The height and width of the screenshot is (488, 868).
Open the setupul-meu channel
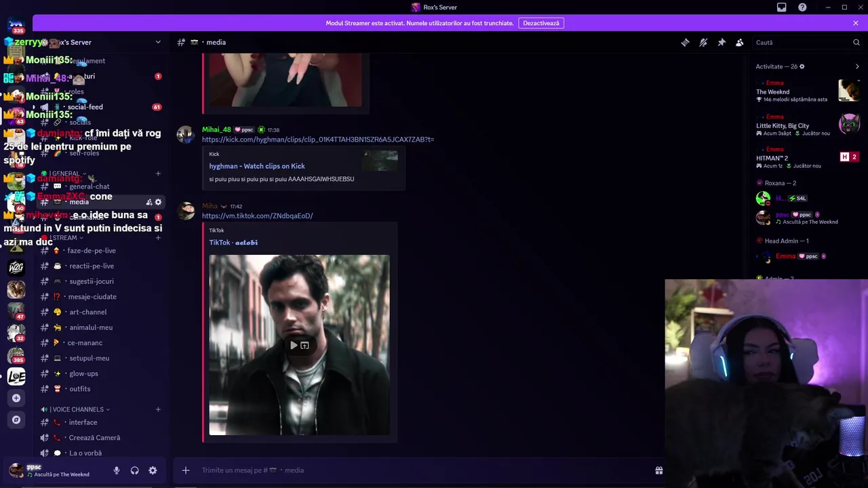coord(89,358)
